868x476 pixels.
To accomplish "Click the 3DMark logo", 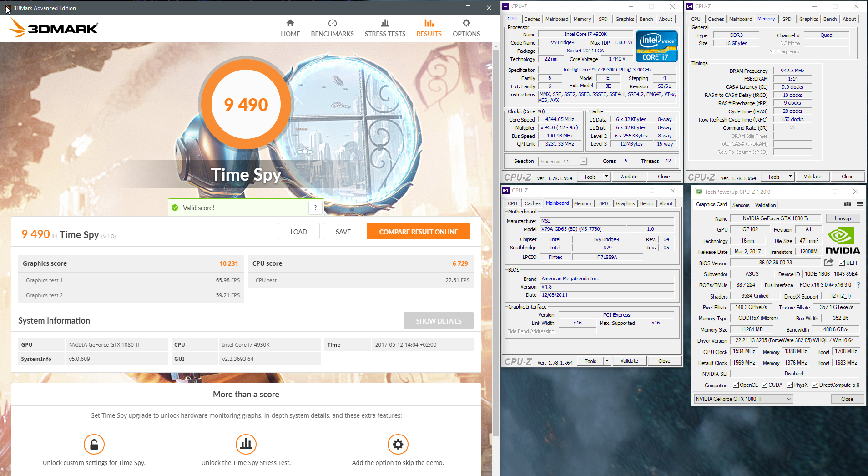I will (53, 28).
